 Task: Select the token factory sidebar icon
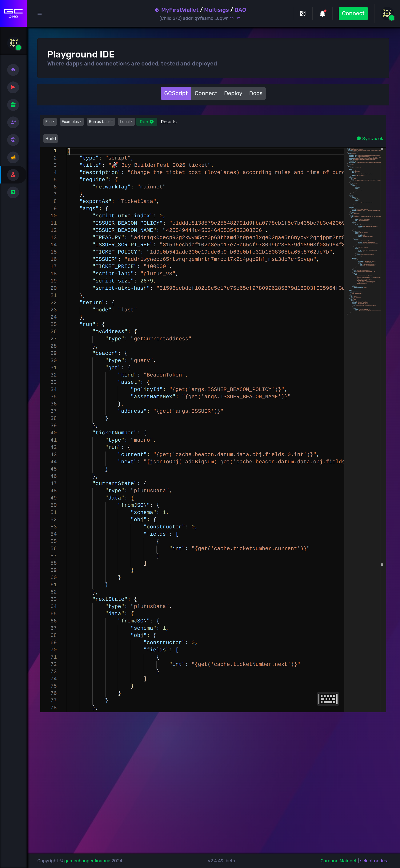(x=13, y=157)
